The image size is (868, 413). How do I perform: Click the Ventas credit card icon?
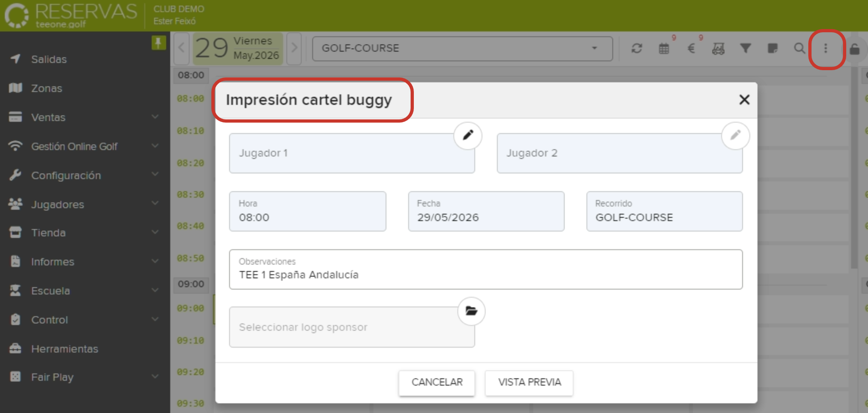(15, 117)
